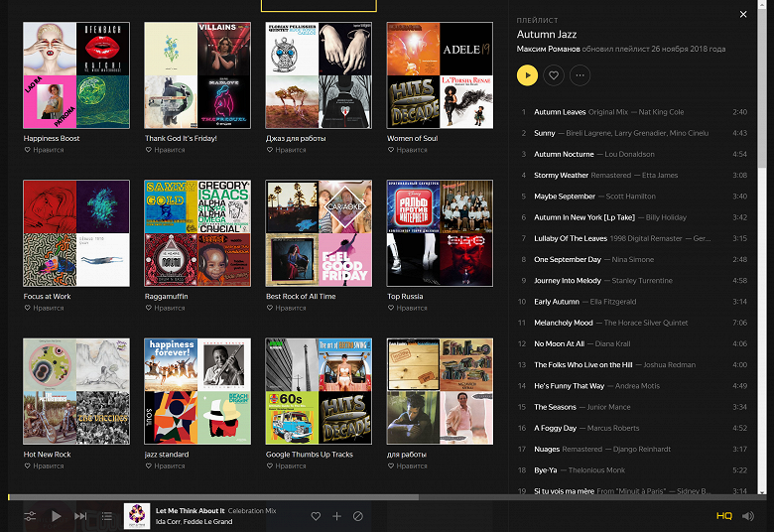Like the Women of Soul playlist
Image resolution: width=774 pixels, height=532 pixels.
click(407, 150)
